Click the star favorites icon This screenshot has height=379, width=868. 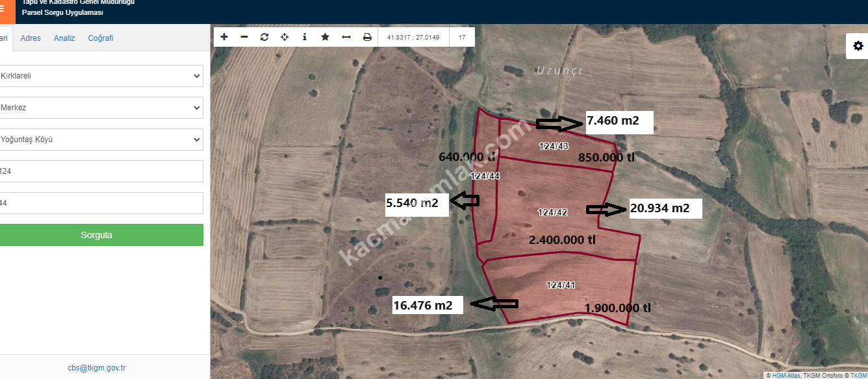pos(325,37)
